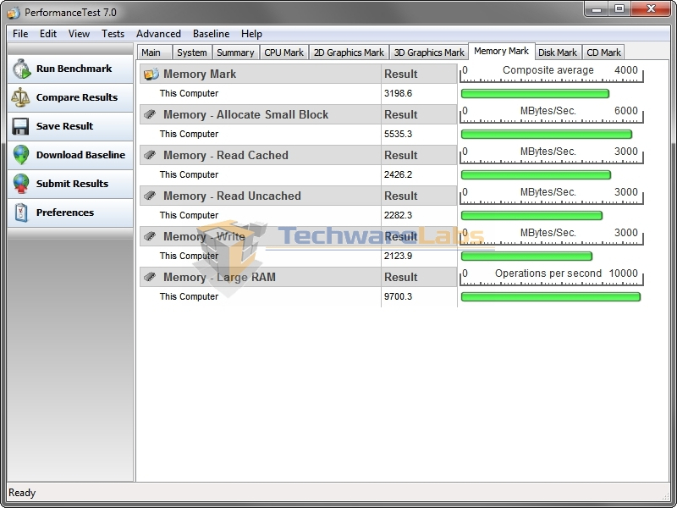Image resolution: width=677 pixels, height=508 pixels.
Task: Click the Download Baseline globe icon
Action: [x=21, y=155]
